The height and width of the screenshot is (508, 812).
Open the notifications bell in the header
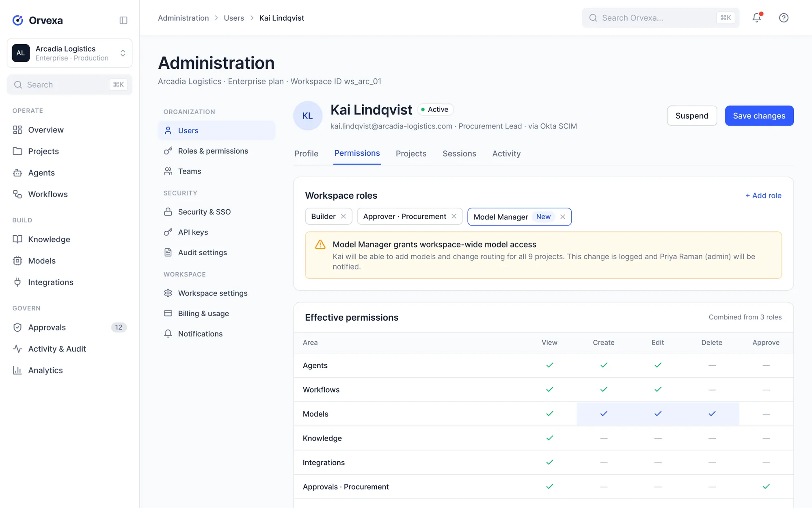click(757, 18)
